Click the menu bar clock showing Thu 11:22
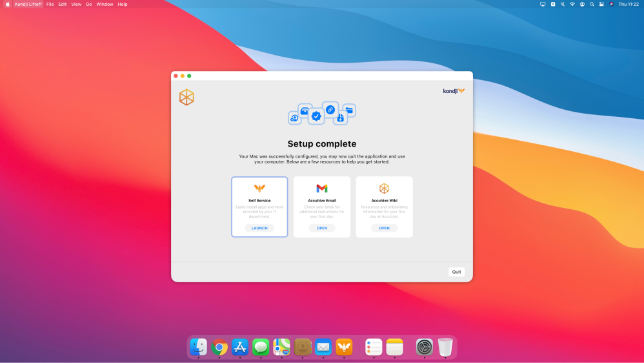Screen dimensions: 644x363 628,4
